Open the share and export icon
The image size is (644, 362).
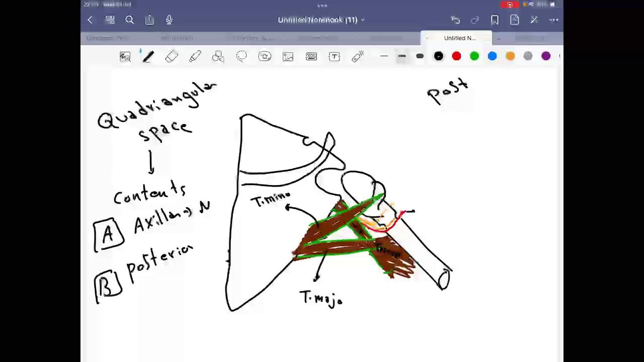[149, 20]
